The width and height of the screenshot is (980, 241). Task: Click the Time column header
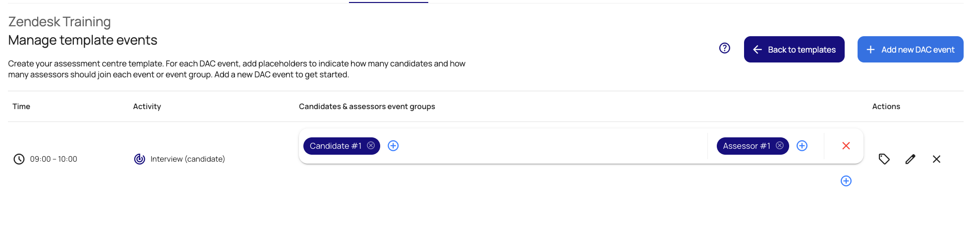tap(21, 107)
